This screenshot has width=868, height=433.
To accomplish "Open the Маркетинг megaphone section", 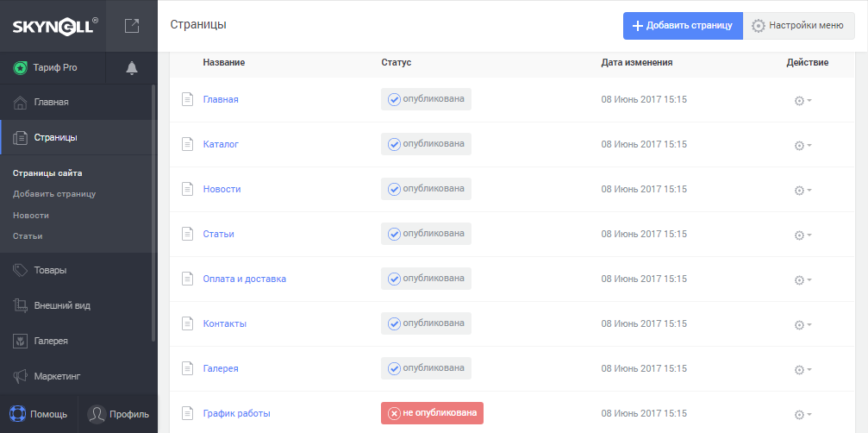I will (x=56, y=376).
